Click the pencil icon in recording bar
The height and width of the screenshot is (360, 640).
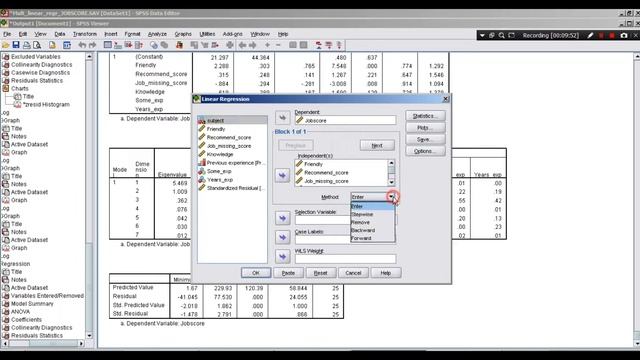(590, 36)
